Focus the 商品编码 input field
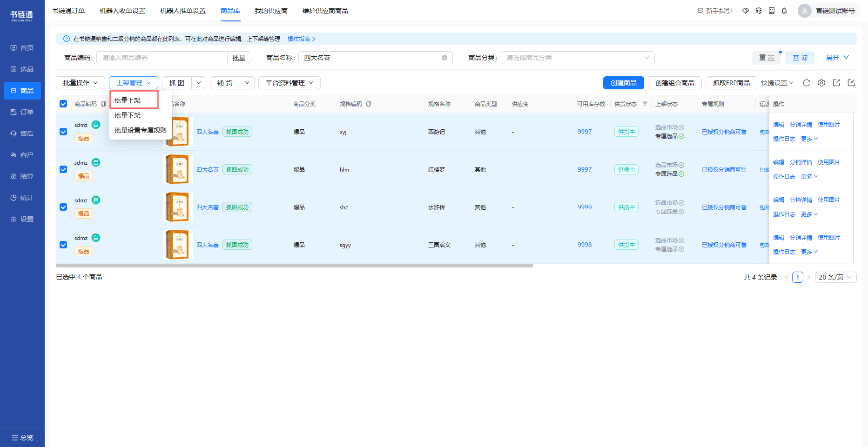 tap(162, 58)
